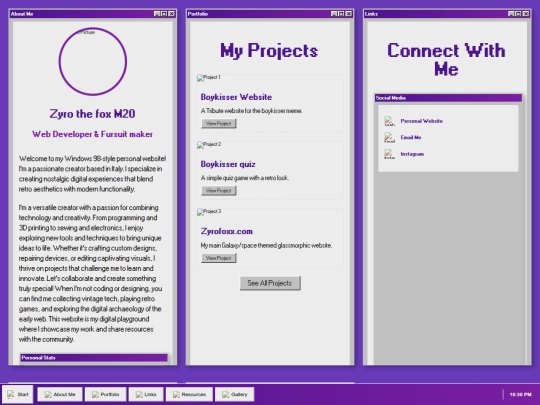The image size is (540, 405).
Task: Open Resources from the taskbar
Action: (189, 394)
